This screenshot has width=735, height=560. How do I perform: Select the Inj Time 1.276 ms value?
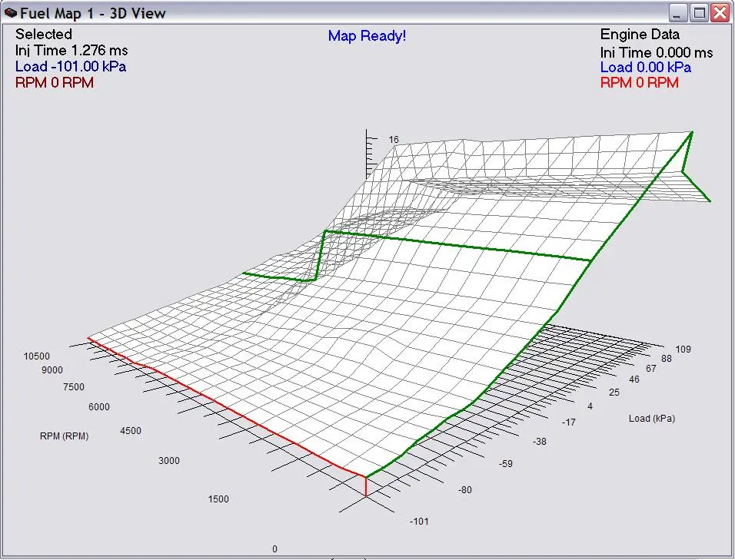click(x=70, y=50)
